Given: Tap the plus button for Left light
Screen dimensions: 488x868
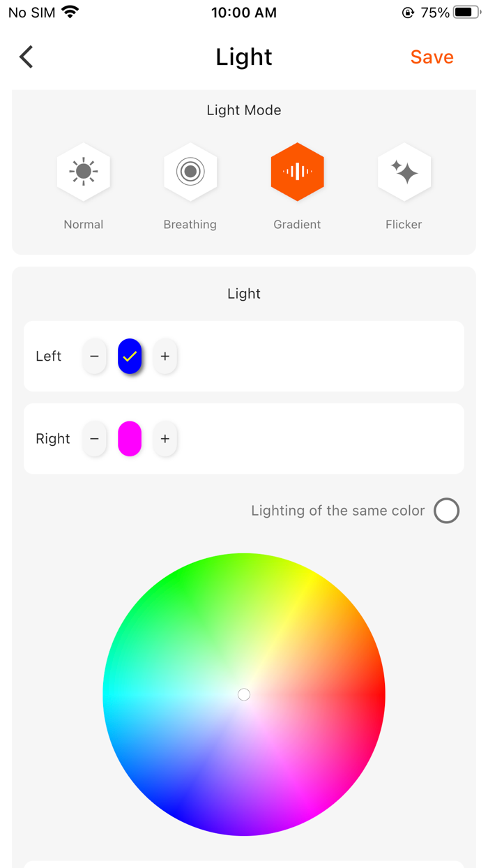Looking at the screenshot, I should (165, 357).
